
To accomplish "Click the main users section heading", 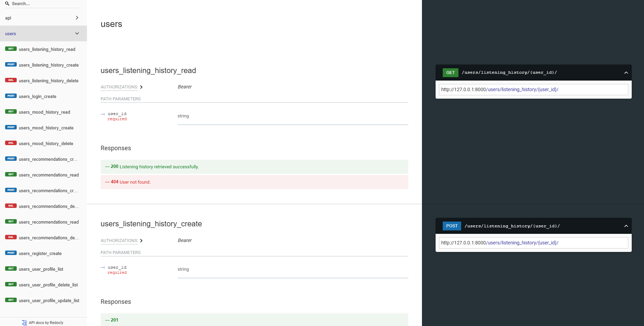I will pos(111,24).
